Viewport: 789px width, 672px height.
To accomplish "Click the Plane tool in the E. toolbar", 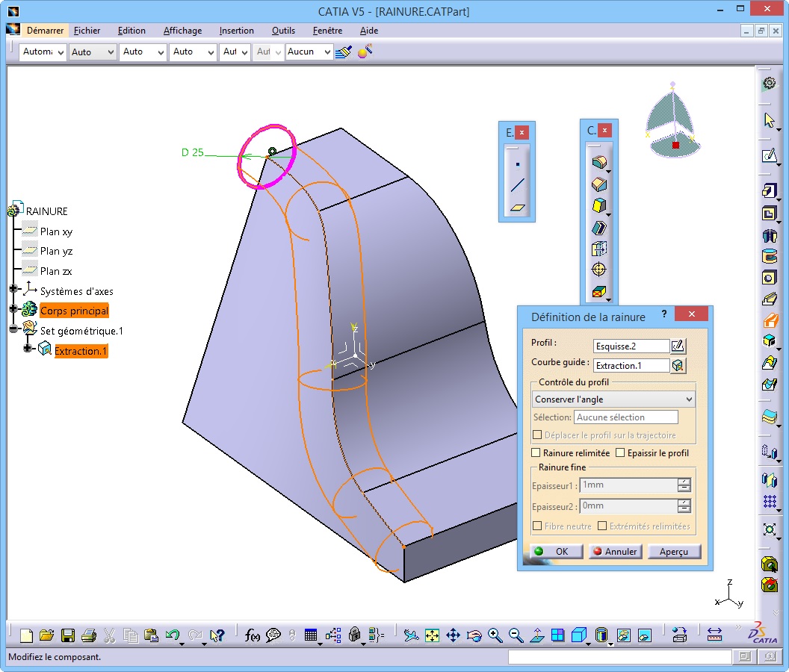I will pyautogui.click(x=517, y=208).
